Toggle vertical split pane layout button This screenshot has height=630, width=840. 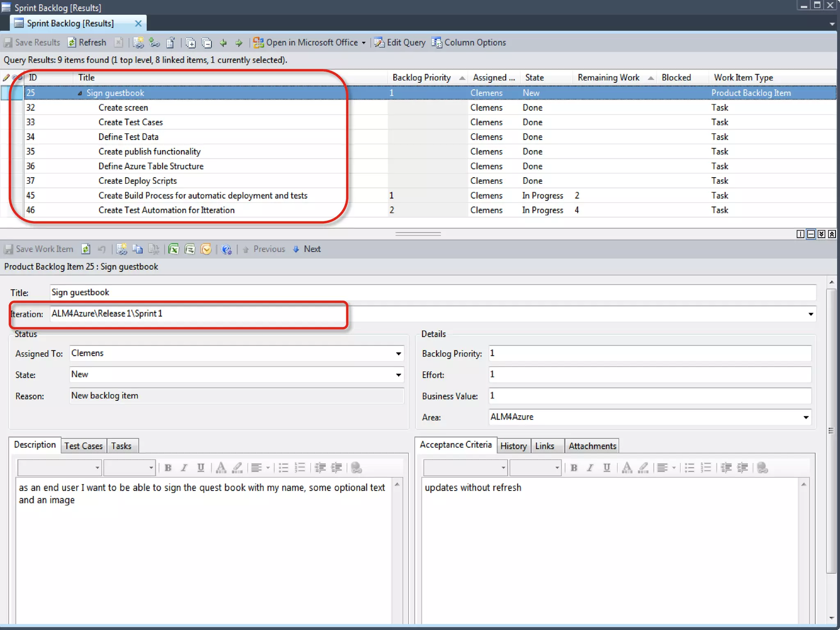(x=800, y=234)
